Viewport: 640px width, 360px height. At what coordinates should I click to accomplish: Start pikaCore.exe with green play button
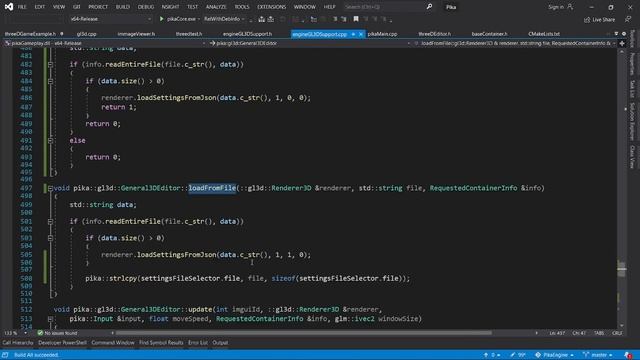pyautogui.click(x=162, y=19)
